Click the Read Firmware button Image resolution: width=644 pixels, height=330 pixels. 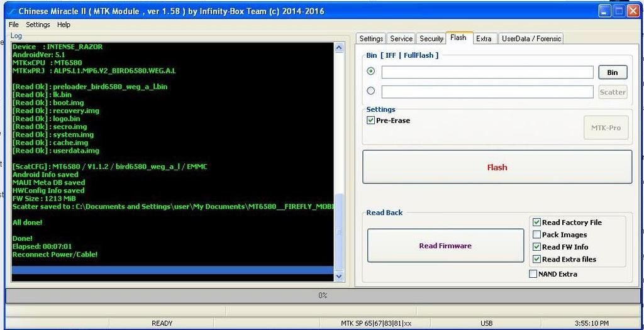[445, 246]
